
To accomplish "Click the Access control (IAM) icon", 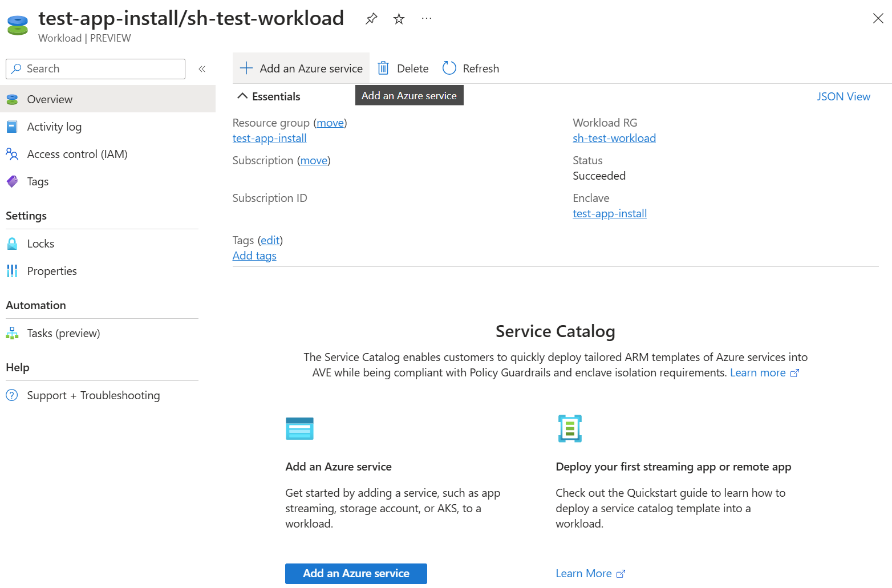I will tap(12, 154).
